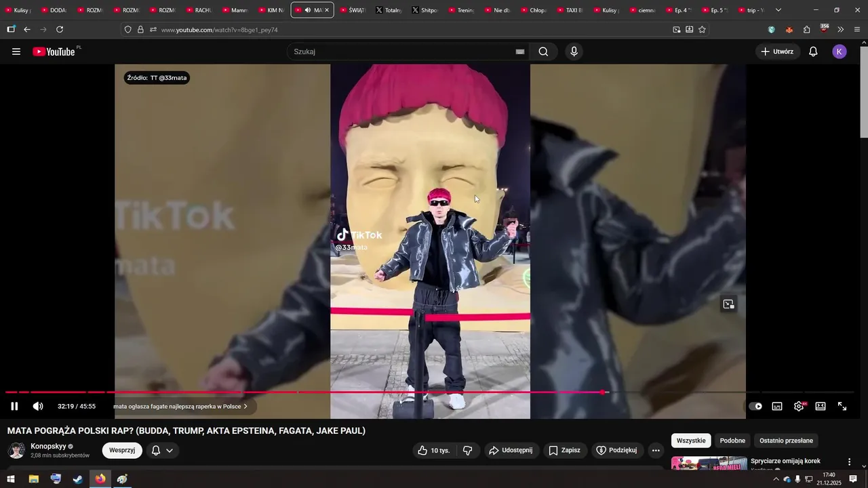Open the Spryciarze omijają korek recommended thumbnail
The height and width of the screenshot is (488, 868).
709,464
